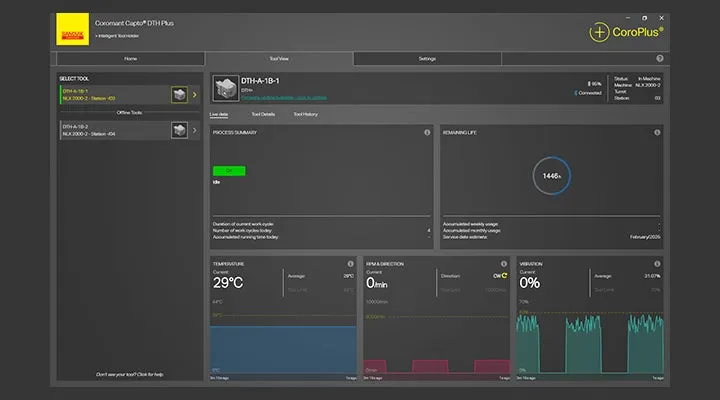Click the teal vibration history chart
The height and width of the screenshot is (400, 720).
pos(590,344)
